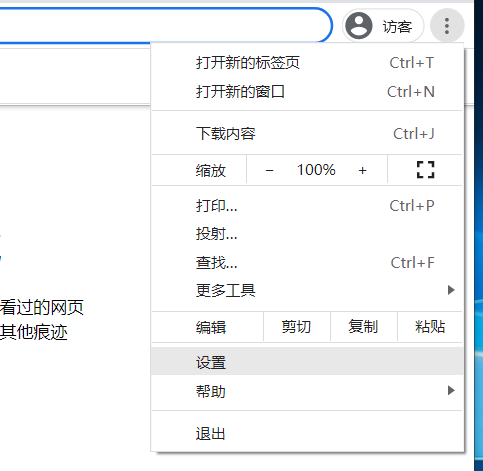Click the 编辑 edit label

[211, 327]
